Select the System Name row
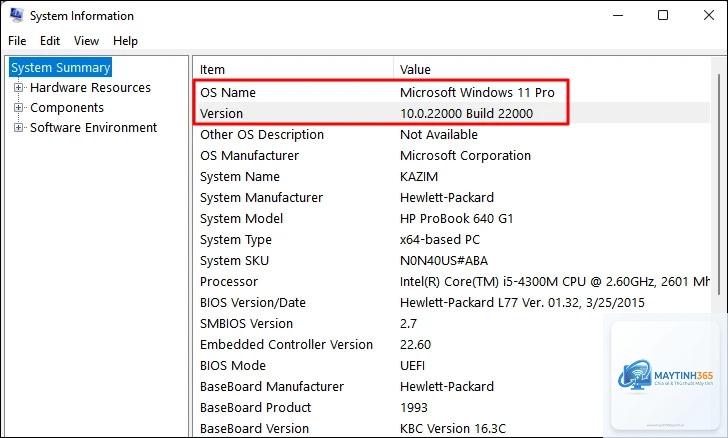Screen dimensions: 728x438 (452, 177)
